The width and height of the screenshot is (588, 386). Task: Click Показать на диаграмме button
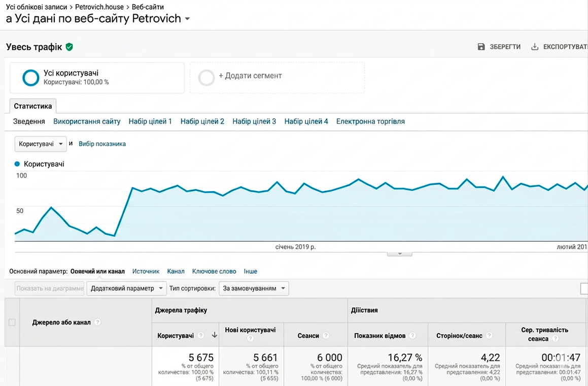pyautogui.click(x=50, y=288)
